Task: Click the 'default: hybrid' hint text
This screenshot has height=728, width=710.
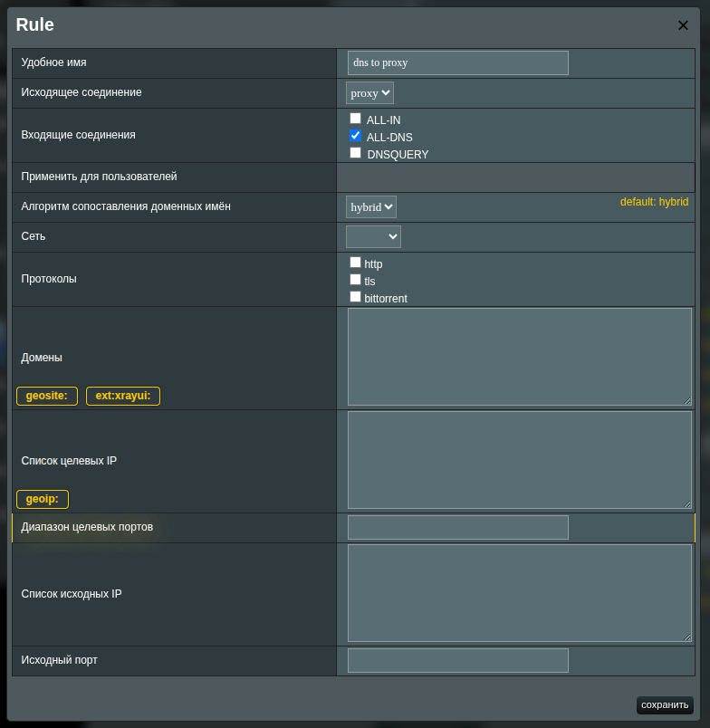Action: (x=654, y=202)
